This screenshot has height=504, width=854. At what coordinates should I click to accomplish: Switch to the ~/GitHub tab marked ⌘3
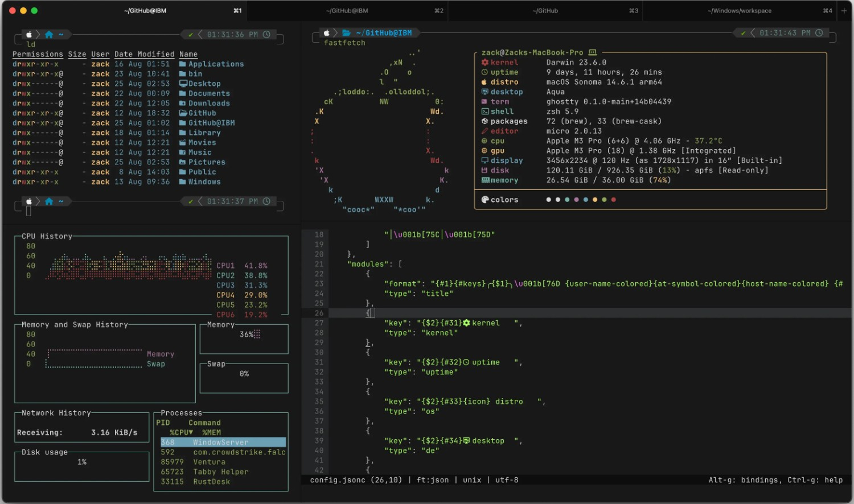545,11
